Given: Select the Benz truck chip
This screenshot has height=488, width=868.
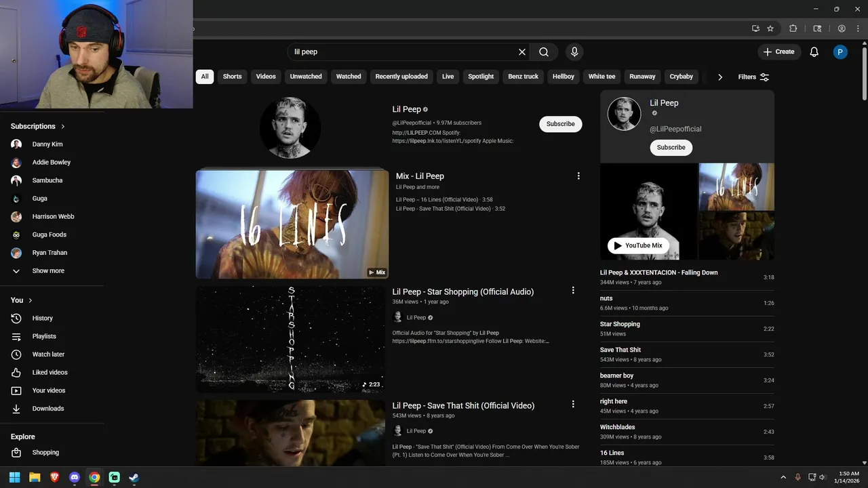Looking at the screenshot, I should (x=524, y=77).
